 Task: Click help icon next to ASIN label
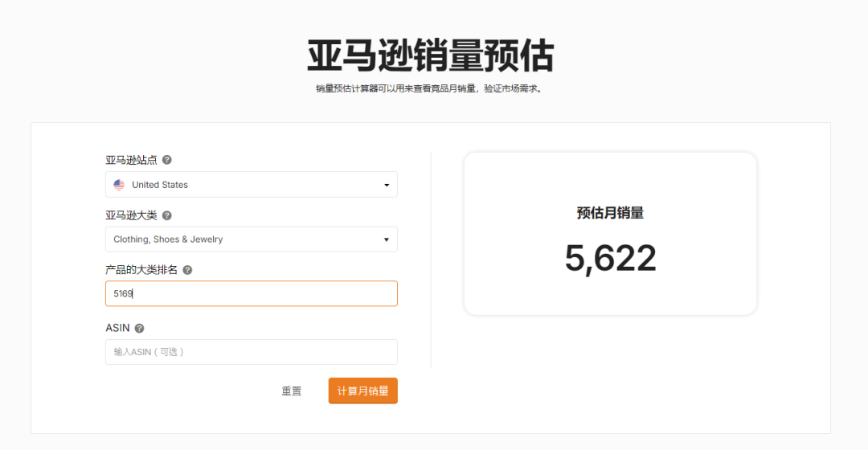(140, 328)
